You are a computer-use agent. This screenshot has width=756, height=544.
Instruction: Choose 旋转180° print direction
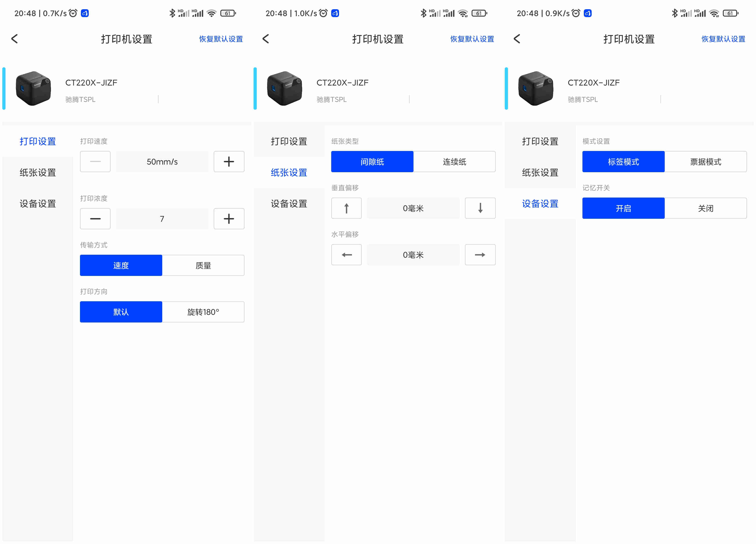pos(203,312)
